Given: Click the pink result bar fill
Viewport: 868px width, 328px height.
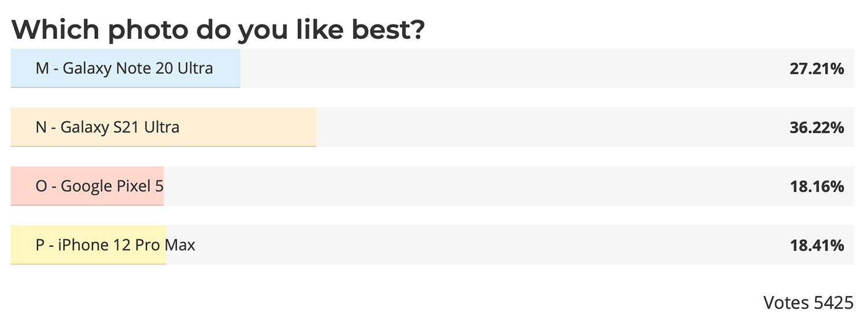Looking at the screenshot, I should coord(87,186).
